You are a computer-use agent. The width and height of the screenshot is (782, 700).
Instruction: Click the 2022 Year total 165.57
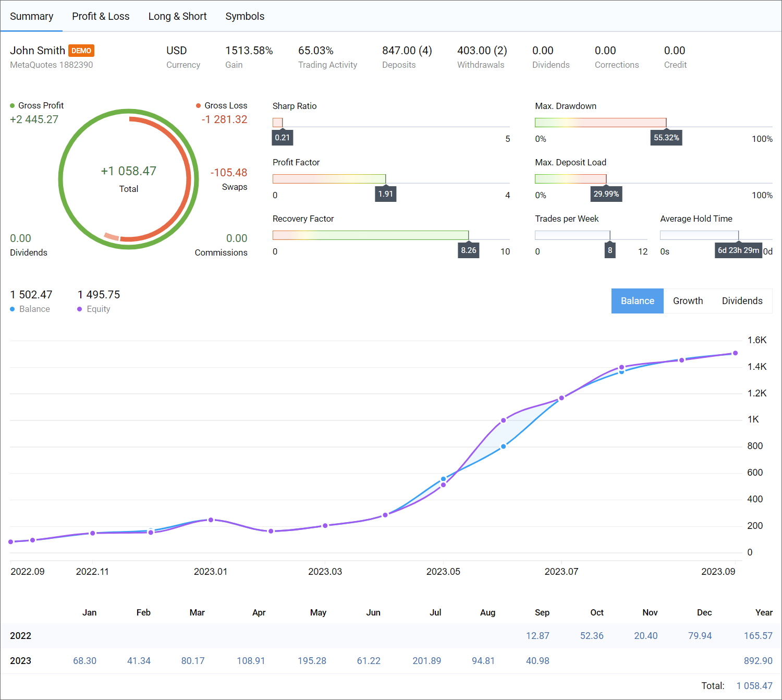click(x=759, y=635)
